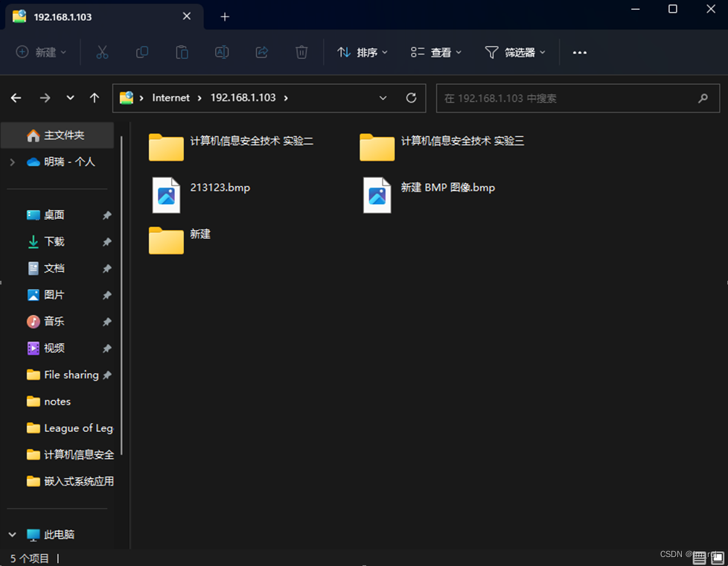Screen dimensions: 728x566
Task: Open League of Leg folder in sidebar
Action: point(70,428)
